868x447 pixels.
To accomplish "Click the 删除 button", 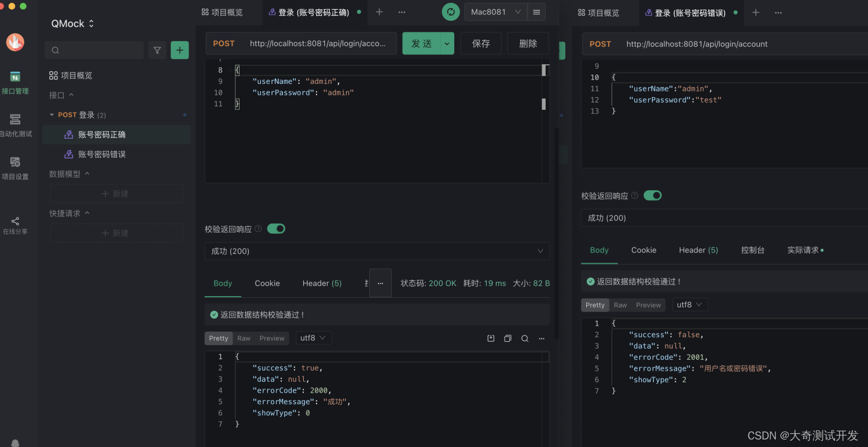I will (528, 43).
